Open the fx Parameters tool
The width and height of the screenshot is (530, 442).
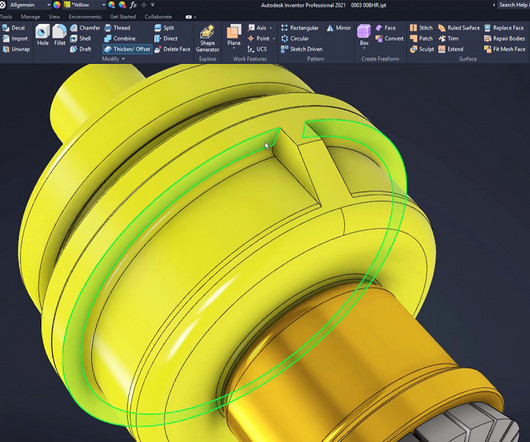pos(133,5)
